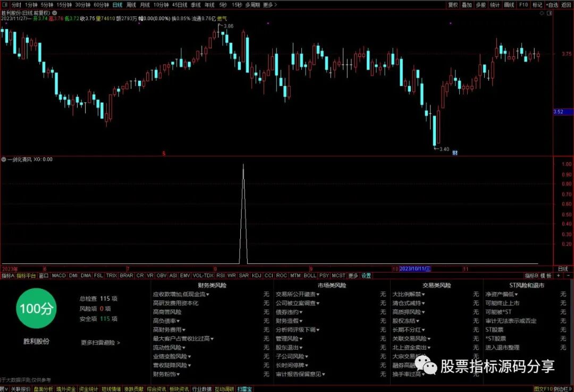Open 指标平台 tab
This screenshot has width=574, height=392.
click(26, 276)
